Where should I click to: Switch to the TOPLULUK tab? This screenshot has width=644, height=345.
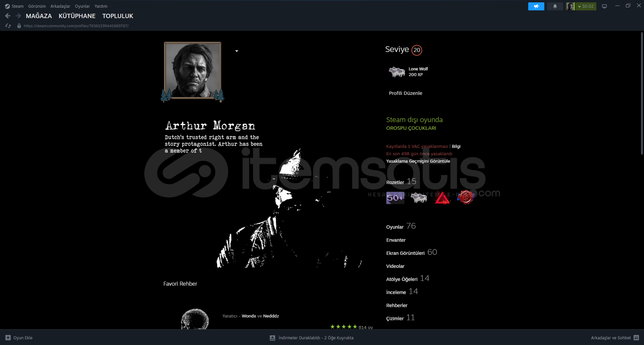[x=118, y=16]
